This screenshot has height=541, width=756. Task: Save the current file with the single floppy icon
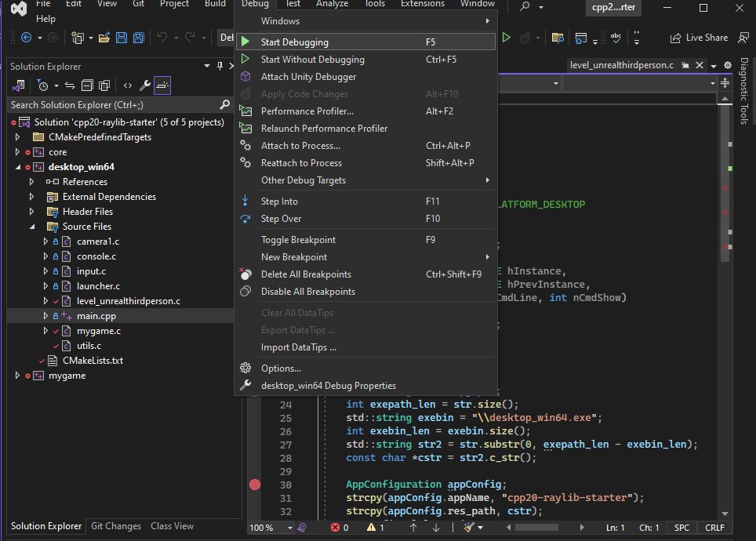(x=122, y=38)
